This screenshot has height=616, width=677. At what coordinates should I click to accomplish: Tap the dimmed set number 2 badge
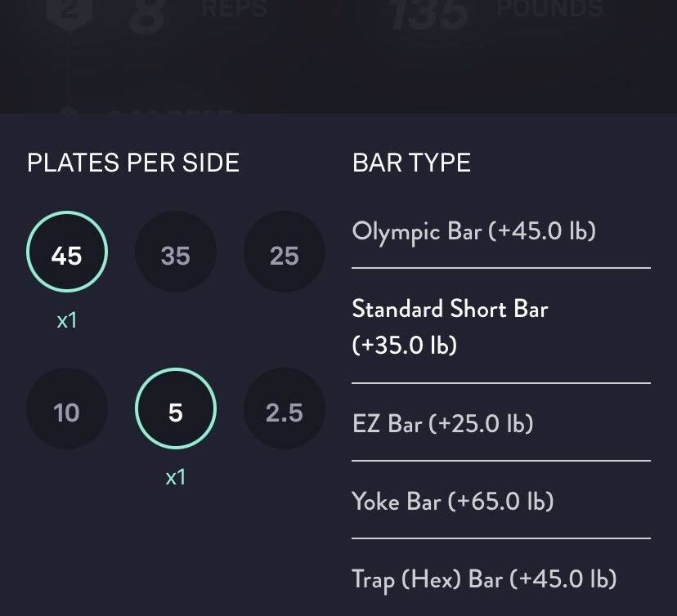coord(69,11)
